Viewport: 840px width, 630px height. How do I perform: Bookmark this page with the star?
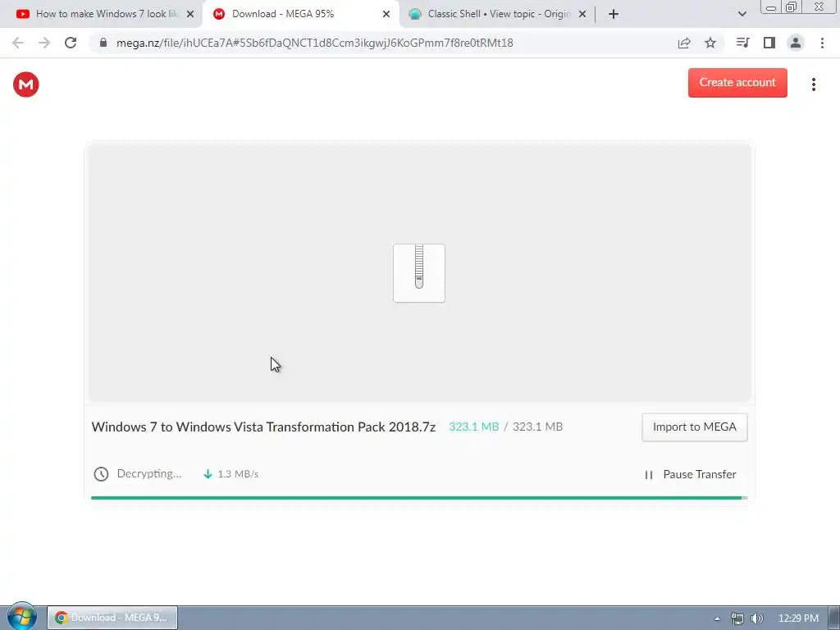click(710, 43)
